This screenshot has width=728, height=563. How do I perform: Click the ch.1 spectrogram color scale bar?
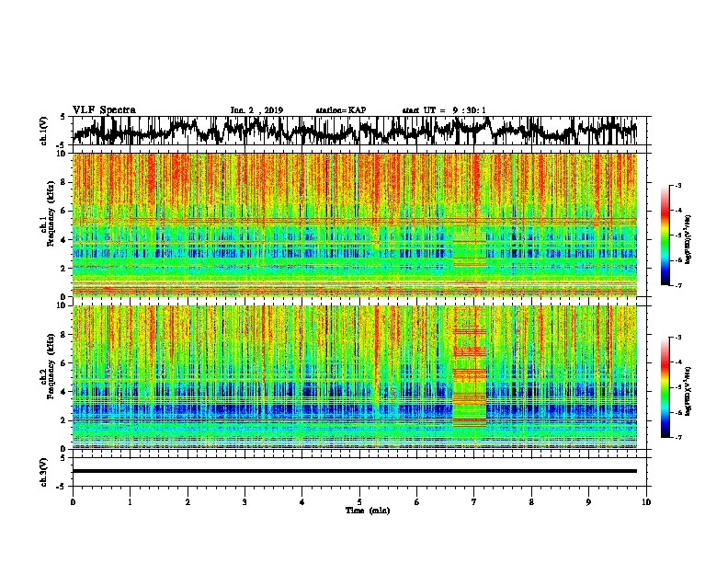[665, 236]
